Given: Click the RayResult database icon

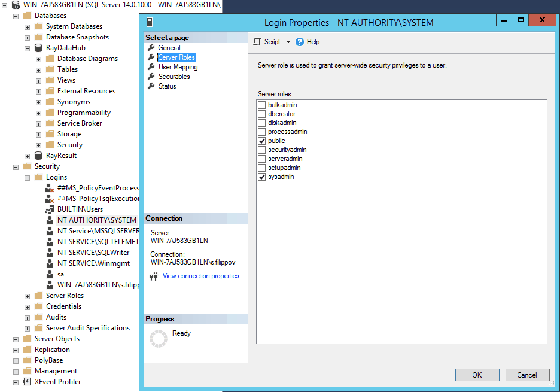Looking at the screenshot, I should click(39, 156).
